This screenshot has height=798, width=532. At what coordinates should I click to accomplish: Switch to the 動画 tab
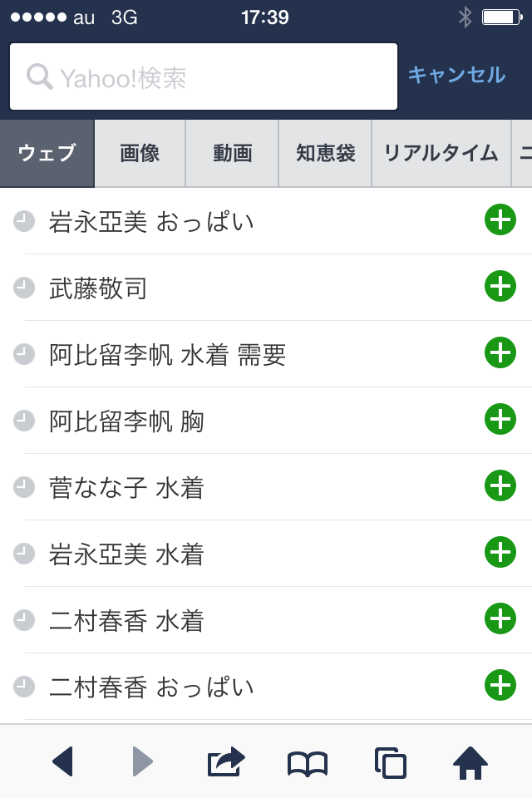point(232,154)
